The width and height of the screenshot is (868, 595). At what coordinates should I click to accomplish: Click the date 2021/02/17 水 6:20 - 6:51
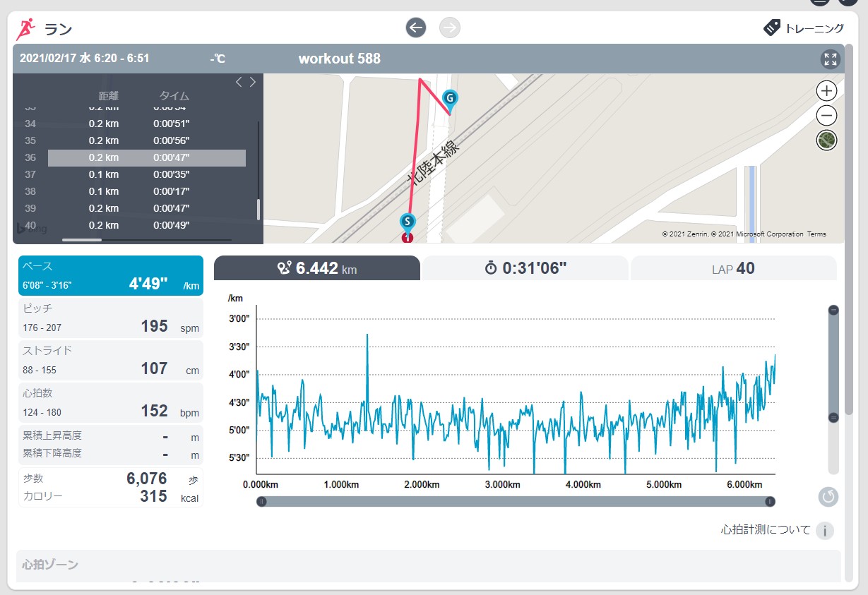point(84,59)
